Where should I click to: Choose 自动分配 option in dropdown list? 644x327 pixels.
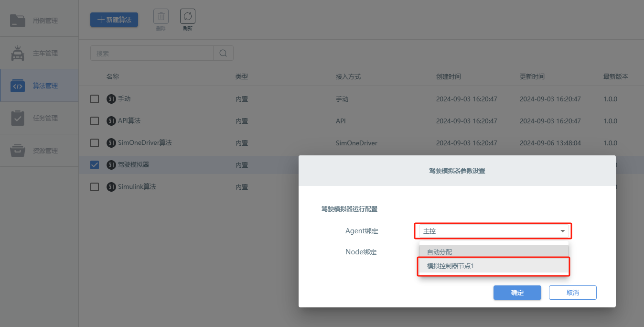coord(494,252)
